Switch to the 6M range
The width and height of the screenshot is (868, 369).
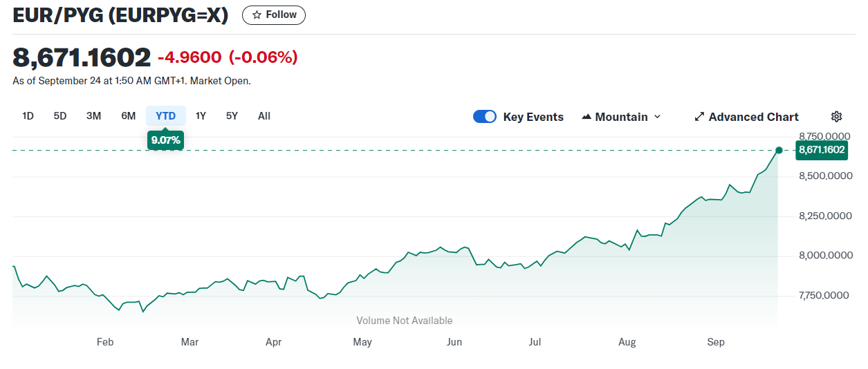pos(129,116)
